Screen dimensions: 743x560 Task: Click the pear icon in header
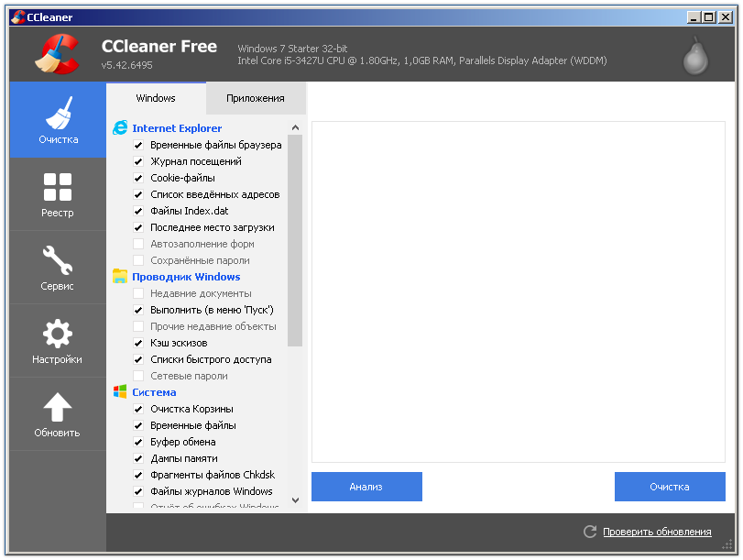(695, 56)
